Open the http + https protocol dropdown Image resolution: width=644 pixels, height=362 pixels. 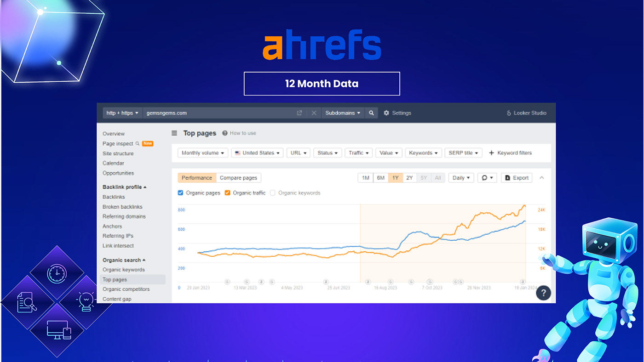[122, 113]
